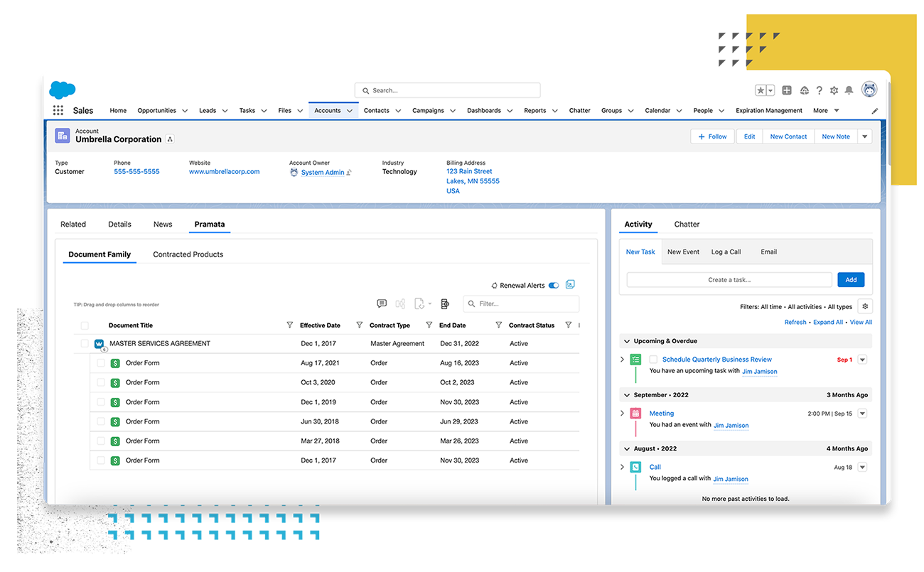924x572 pixels.
Task: Open the notifications bell
Action: [x=849, y=90]
